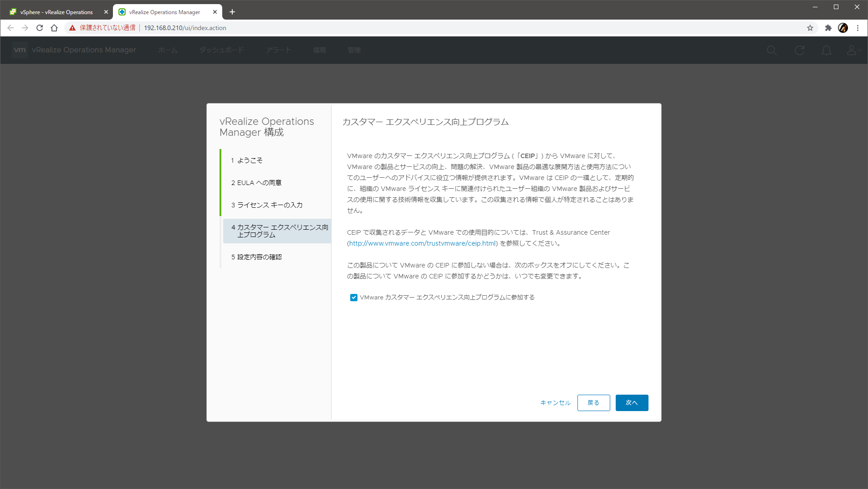
Task: Open the ダッシュボード menu item
Action: 221,50
